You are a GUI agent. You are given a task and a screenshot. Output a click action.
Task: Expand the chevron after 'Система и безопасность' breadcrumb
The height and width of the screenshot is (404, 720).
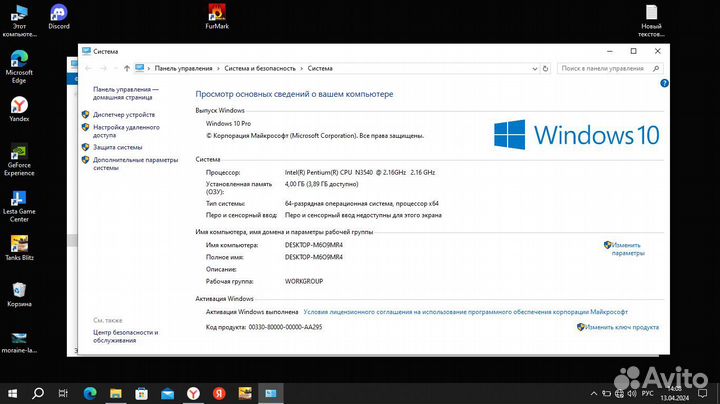tap(301, 68)
